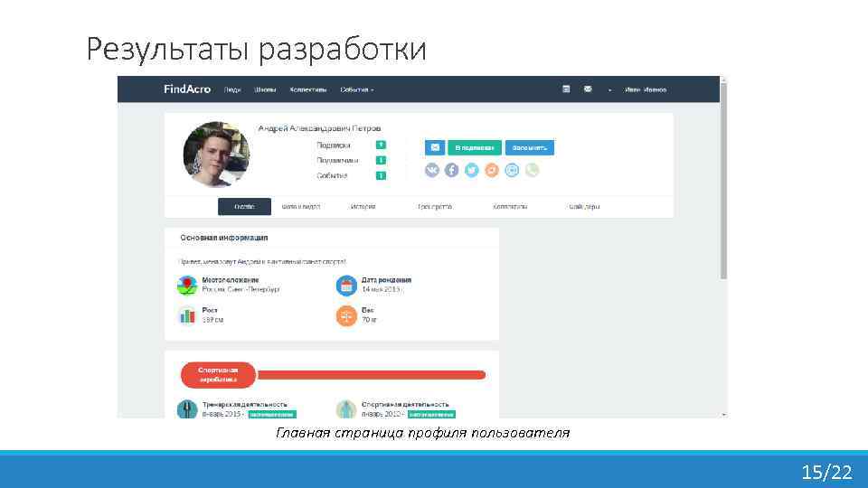Viewport: 868px width, 488px height.
Task: Click the red Спортивная акробатика pill
Action: tap(219, 375)
